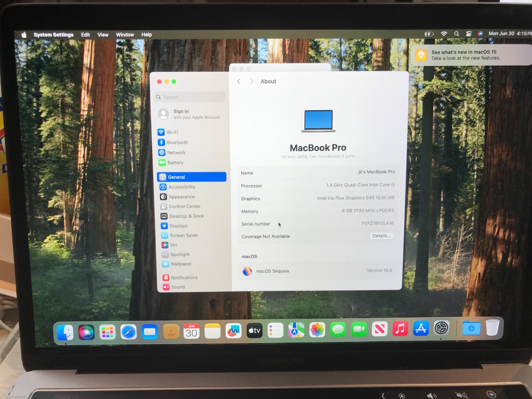Image resolution: width=532 pixels, height=399 pixels.
Task: Open Maps from the Dock
Action: pos(296,330)
